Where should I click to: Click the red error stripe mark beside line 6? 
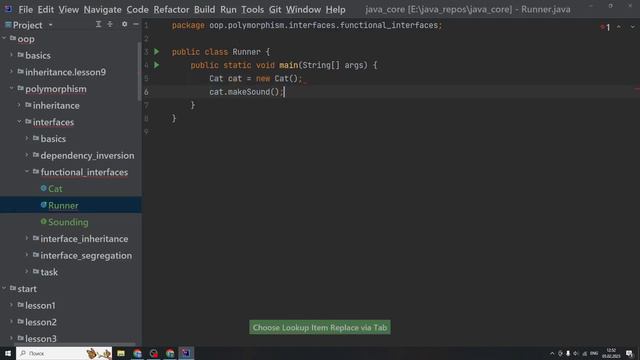coord(637,89)
